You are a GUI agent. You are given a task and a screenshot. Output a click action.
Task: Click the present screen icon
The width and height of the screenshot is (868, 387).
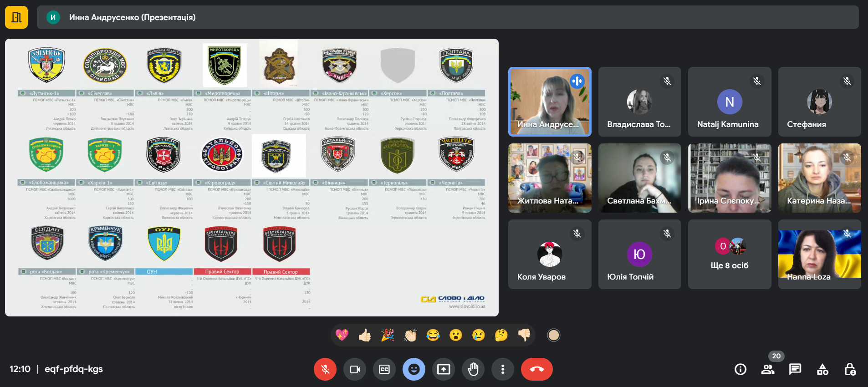tap(444, 369)
